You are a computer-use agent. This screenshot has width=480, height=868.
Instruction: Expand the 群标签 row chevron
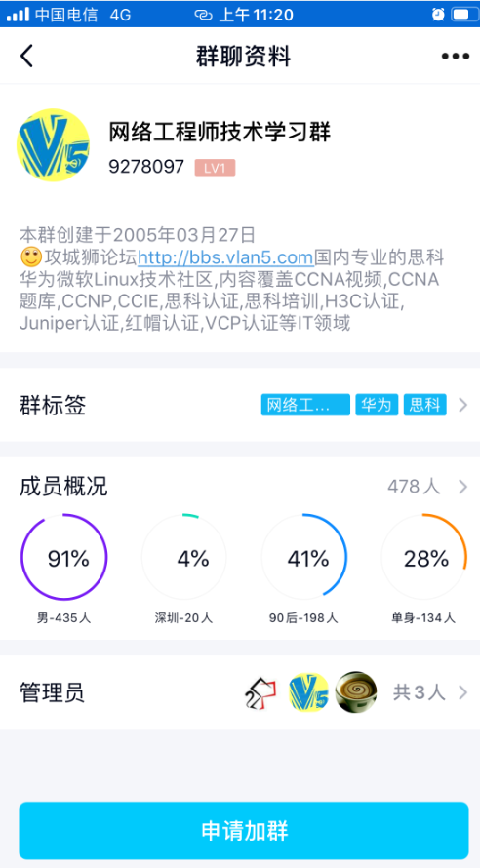coord(463,406)
